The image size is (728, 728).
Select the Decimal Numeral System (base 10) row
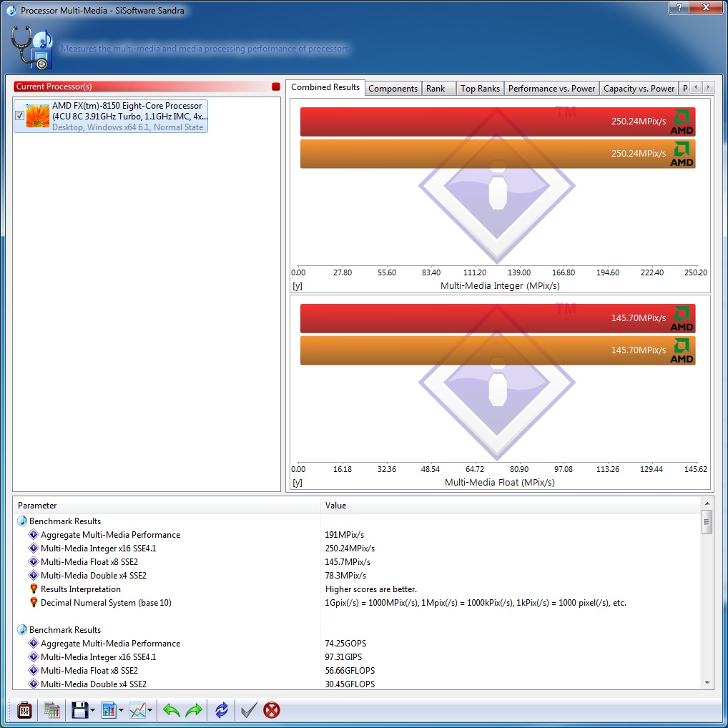[358, 603]
